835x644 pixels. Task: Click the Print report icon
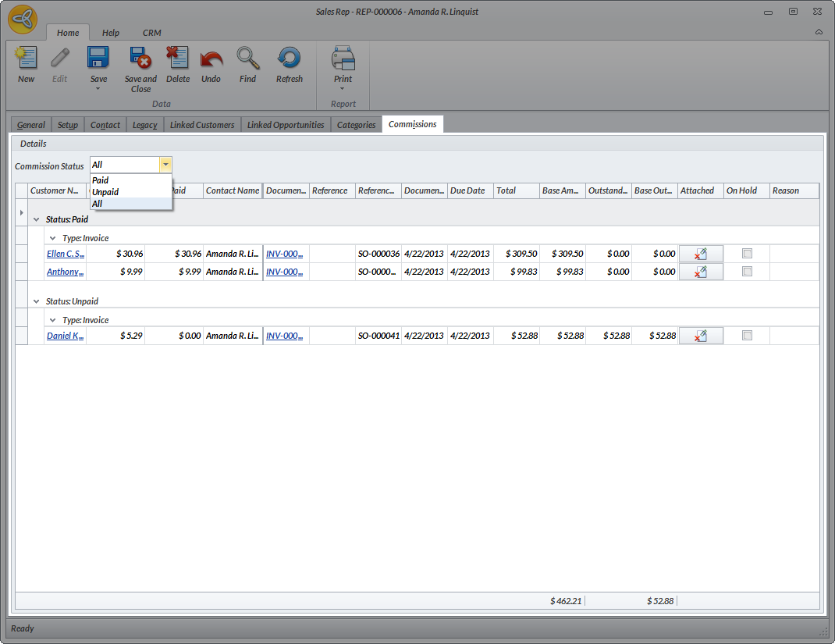coord(343,59)
